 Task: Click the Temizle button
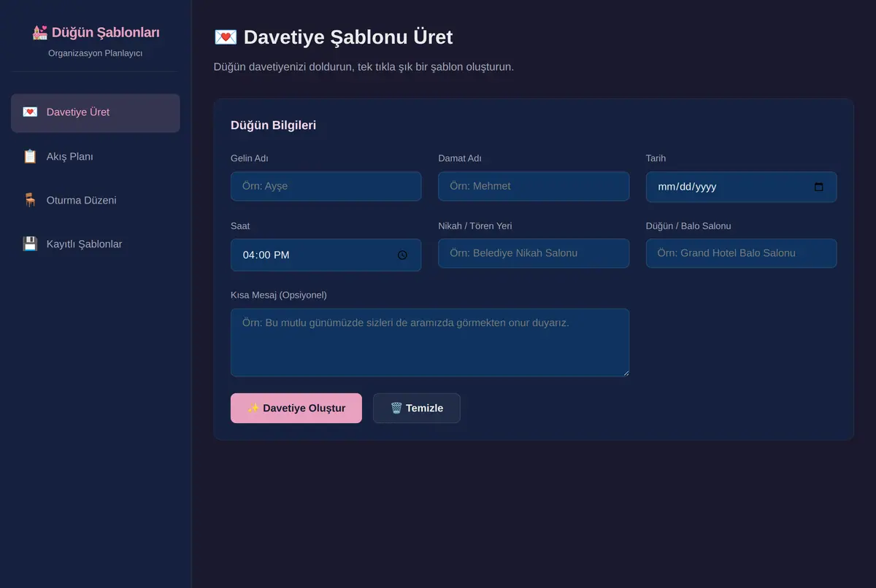click(417, 408)
